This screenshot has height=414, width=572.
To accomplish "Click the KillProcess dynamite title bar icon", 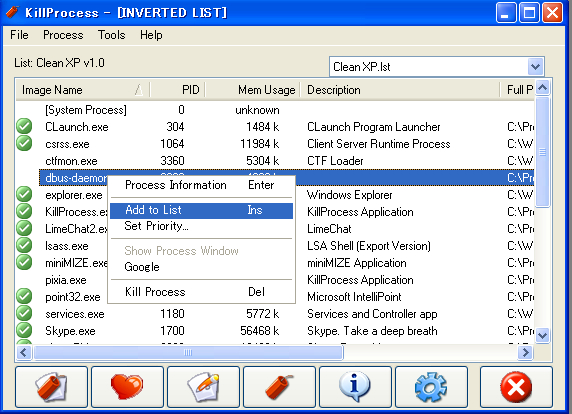I will click(12, 12).
